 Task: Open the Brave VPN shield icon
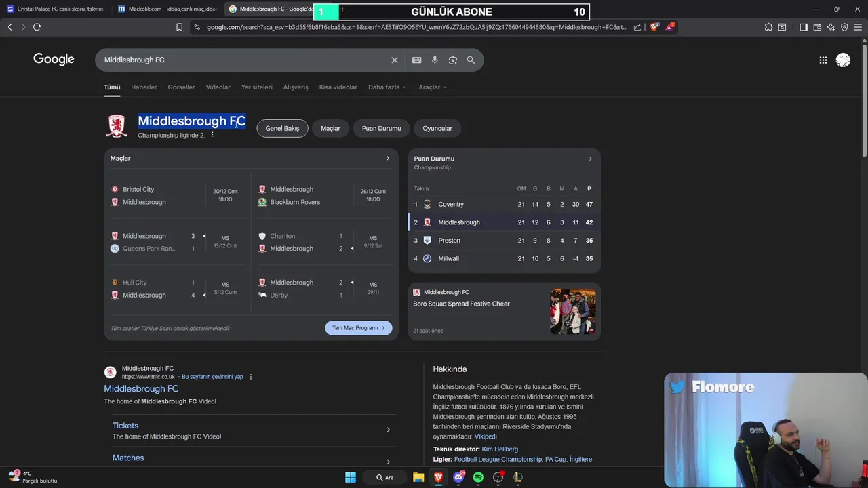(844, 27)
